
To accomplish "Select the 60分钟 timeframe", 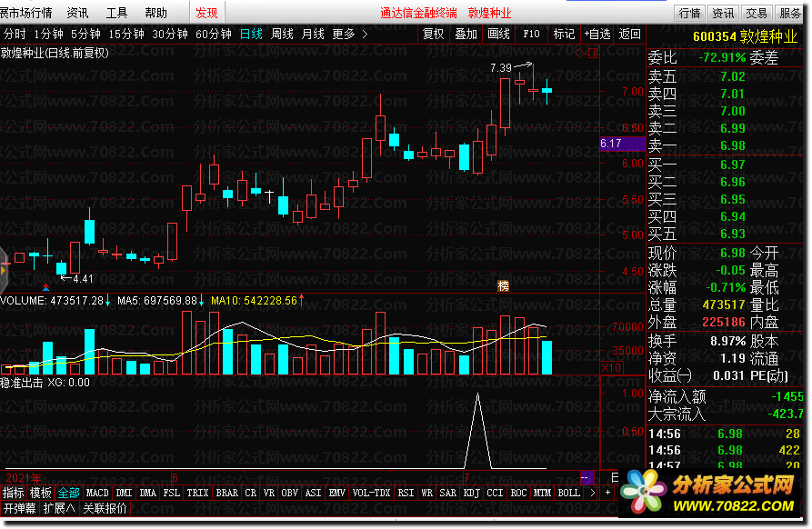I will click(214, 35).
